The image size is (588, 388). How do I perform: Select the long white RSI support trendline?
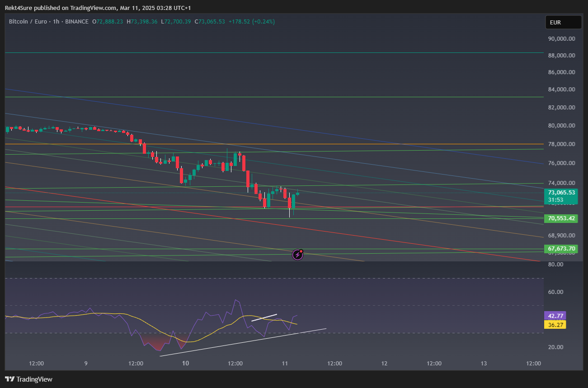point(243,342)
